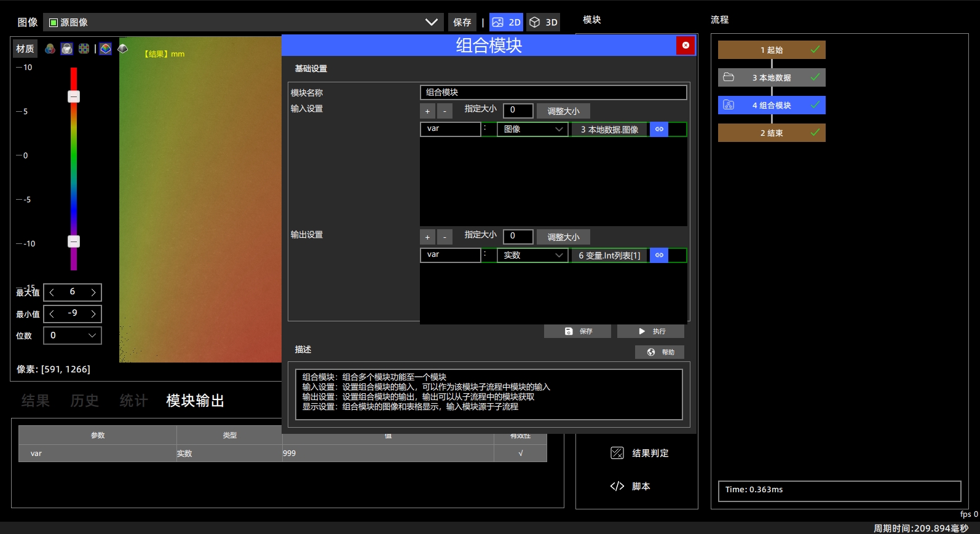
Task: Click the 脚本 code icon
Action: coord(617,486)
